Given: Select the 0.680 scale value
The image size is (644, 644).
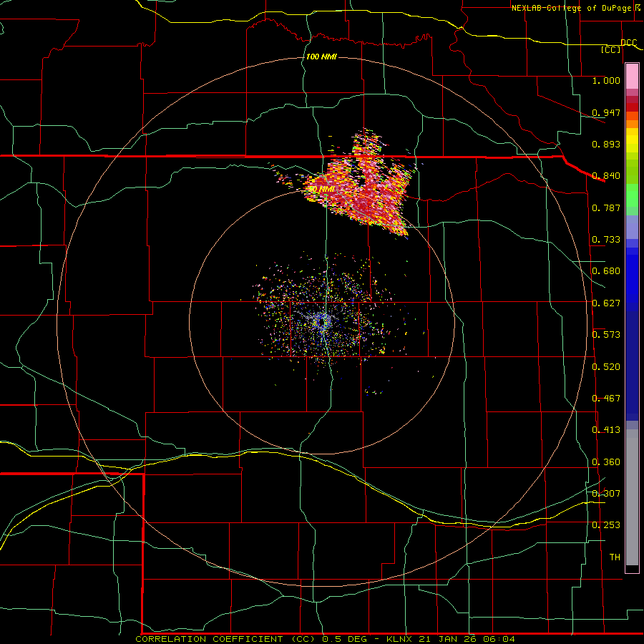Looking at the screenshot, I should pos(606,271).
